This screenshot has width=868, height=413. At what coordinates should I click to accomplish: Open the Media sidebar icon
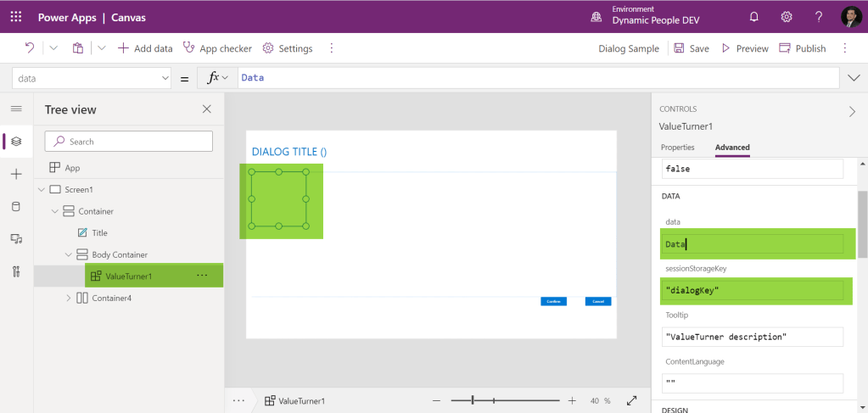tap(16, 239)
